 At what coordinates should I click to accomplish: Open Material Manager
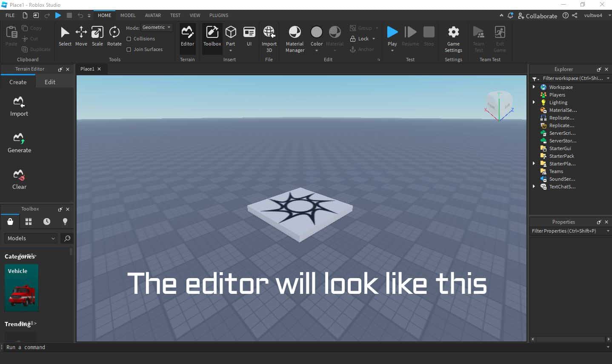(295, 38)
